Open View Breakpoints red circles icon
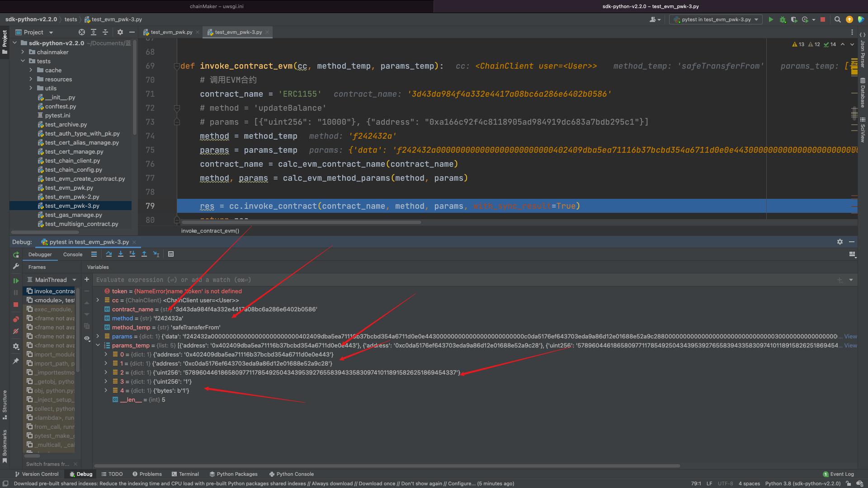The height and width of the screenshot is (488, 868). (x=16, y=319)
